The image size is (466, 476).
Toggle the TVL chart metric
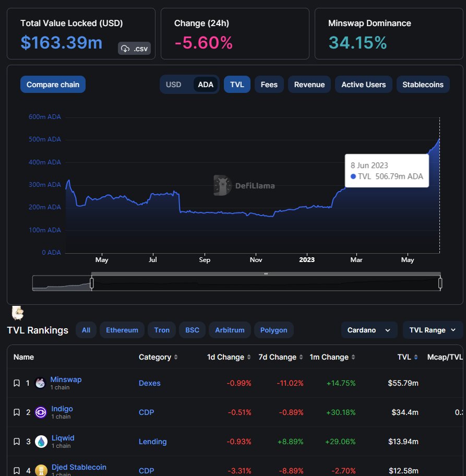pyautogui.click(x=237, y=85)
